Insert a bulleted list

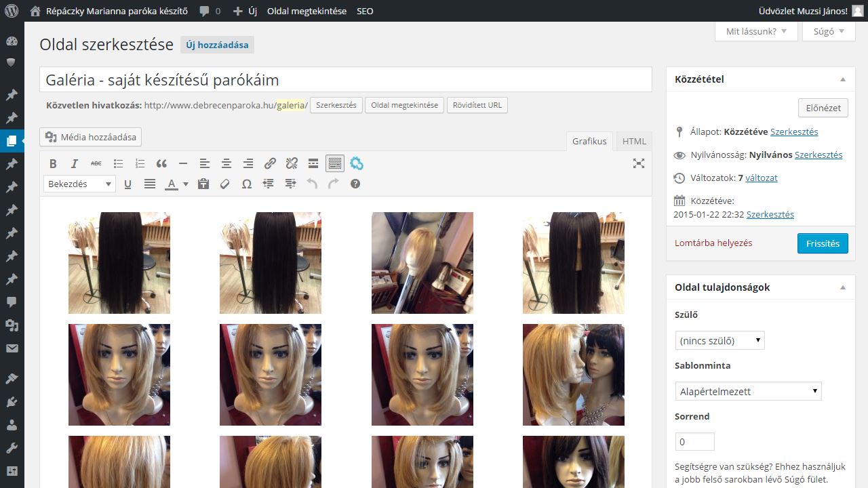[118, 163]
